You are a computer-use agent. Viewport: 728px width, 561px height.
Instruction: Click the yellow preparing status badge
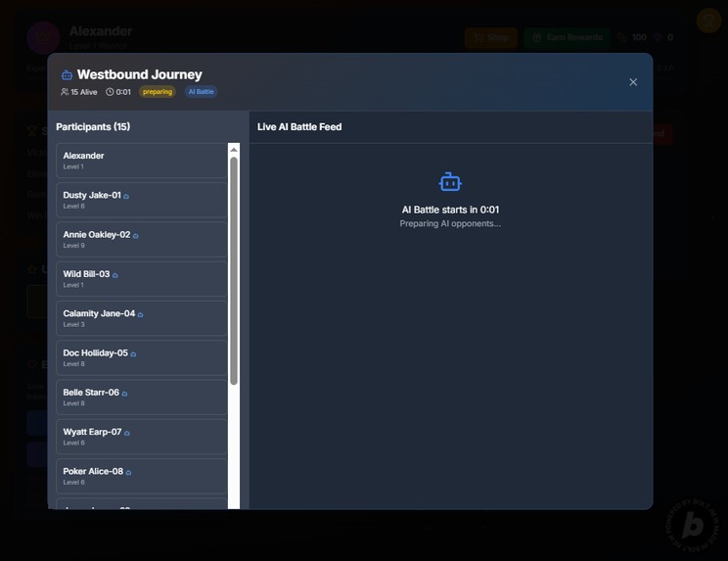[x=158, y=92]
